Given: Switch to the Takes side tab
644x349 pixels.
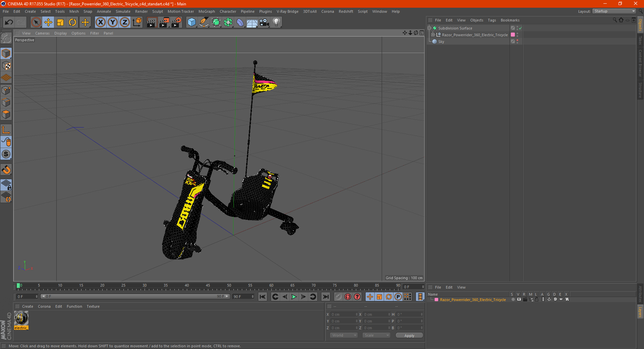Looking at the screenshot, I should 640,40.
